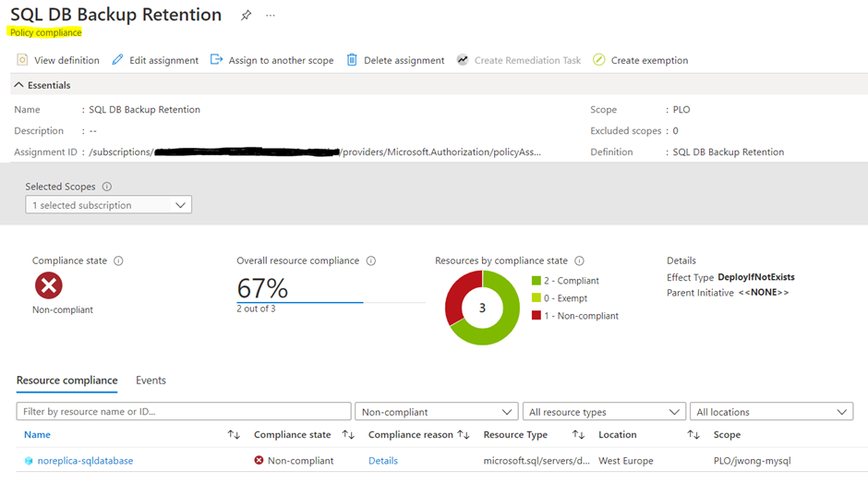Show info for Resources by compliance state

[579, 260]
